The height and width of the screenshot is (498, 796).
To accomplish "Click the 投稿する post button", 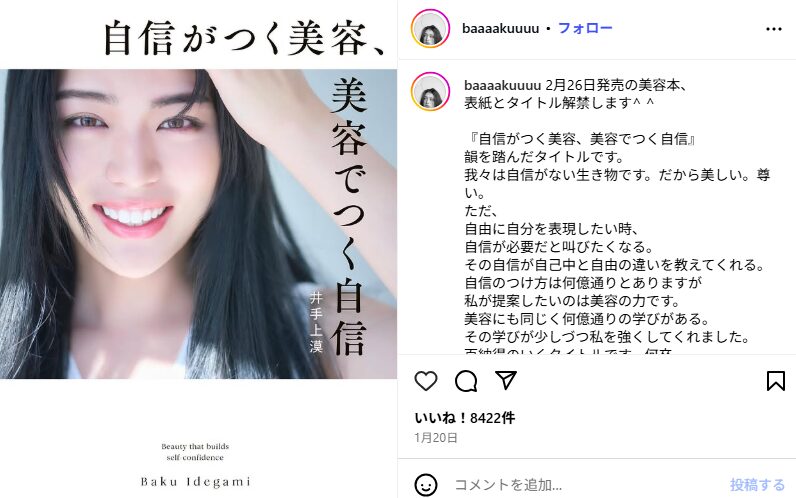I will (757, 485).
